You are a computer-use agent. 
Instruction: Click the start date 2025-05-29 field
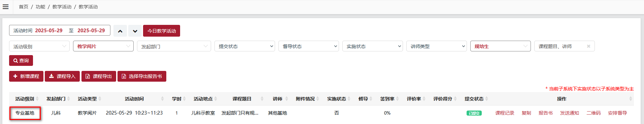pos(49,31)
